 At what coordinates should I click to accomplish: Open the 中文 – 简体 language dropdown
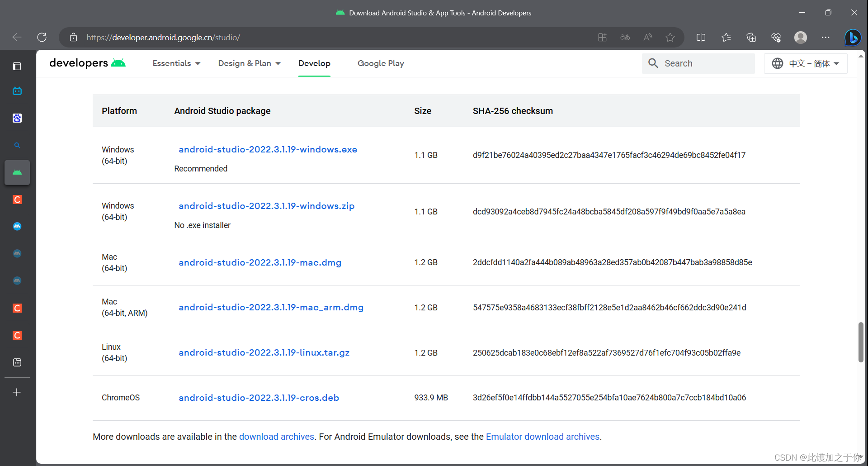[806, 63]
